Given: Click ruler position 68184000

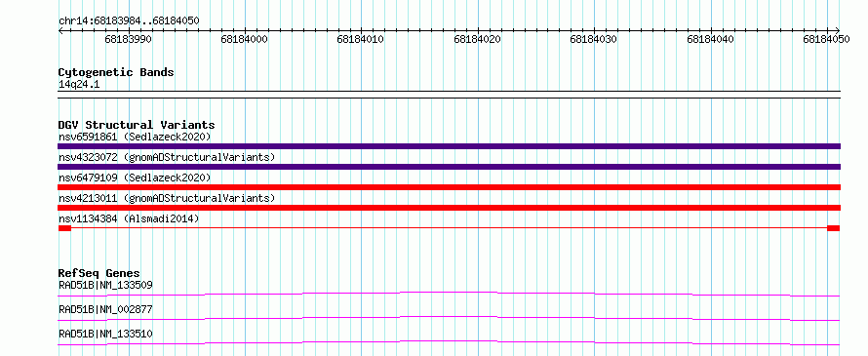Looking at the screenshot, I should pos(244,39).
